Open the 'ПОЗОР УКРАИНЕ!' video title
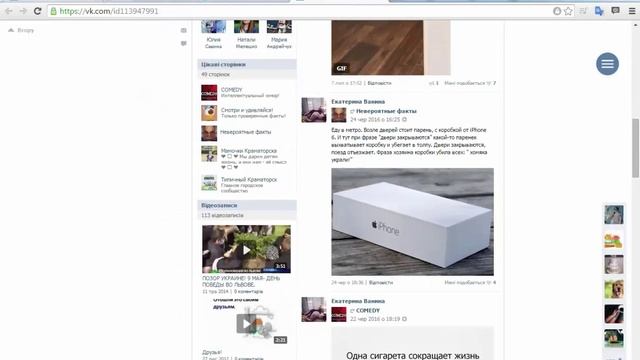 click(x=241, y=281)
